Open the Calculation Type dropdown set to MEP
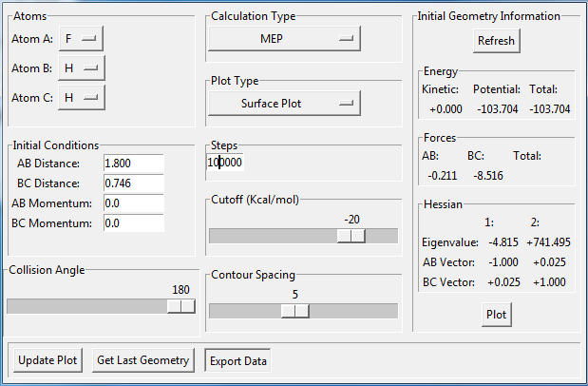The height and width of the screenshot is (386, 588). point(284,38)
